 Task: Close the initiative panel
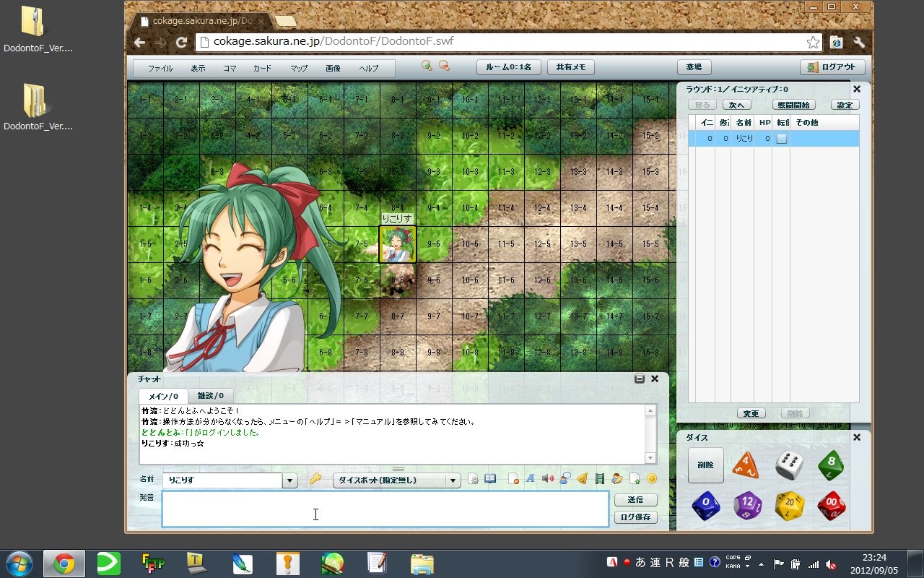point(857,89)
